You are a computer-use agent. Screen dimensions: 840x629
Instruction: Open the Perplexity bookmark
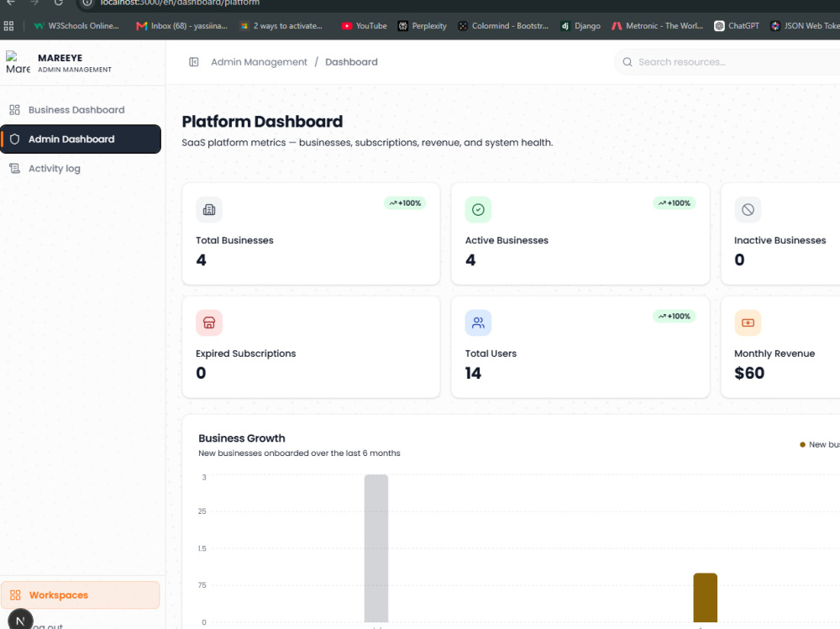pyautogui.click(x=423, y=26)
